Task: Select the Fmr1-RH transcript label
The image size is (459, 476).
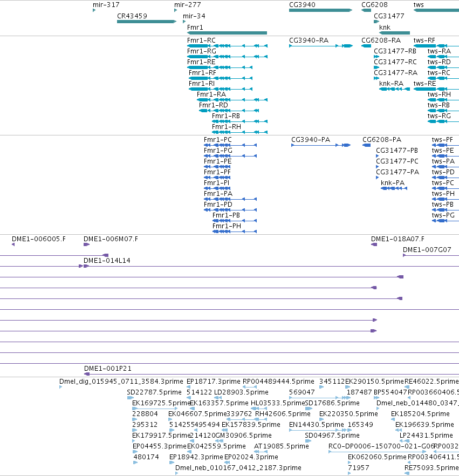Action: click(227, 127)
